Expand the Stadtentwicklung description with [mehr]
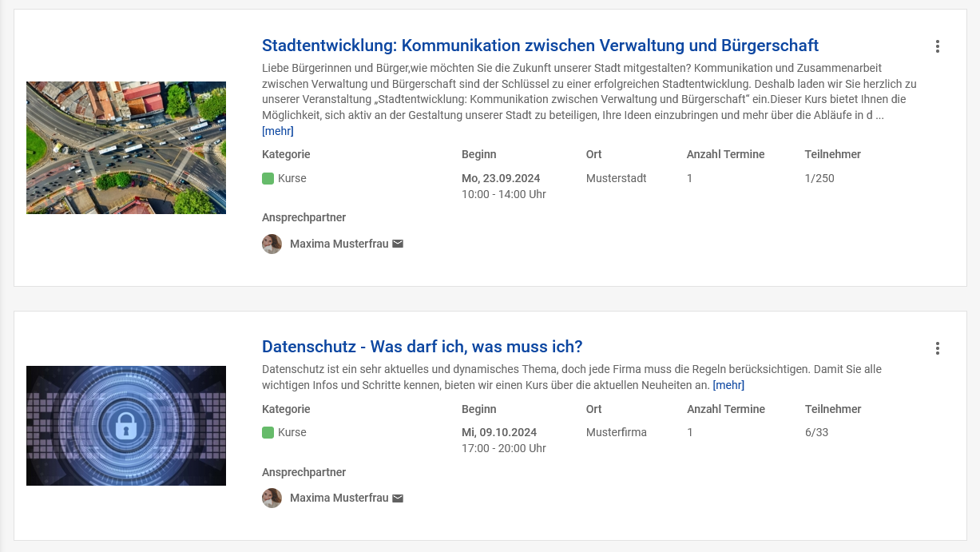The image size is (980, 552). [x=278, y=131]
